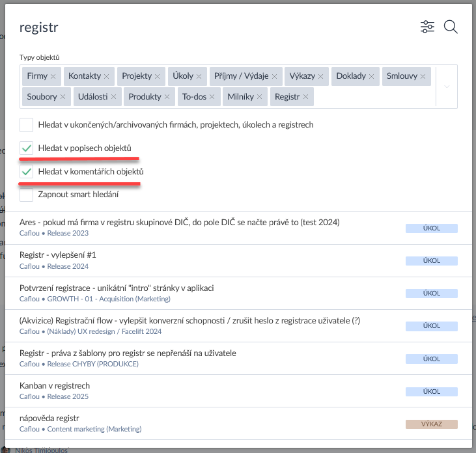Expand the object types dropdown chevron
The height and width of the screenshot is (453, 476).
(x=447, y=87)
